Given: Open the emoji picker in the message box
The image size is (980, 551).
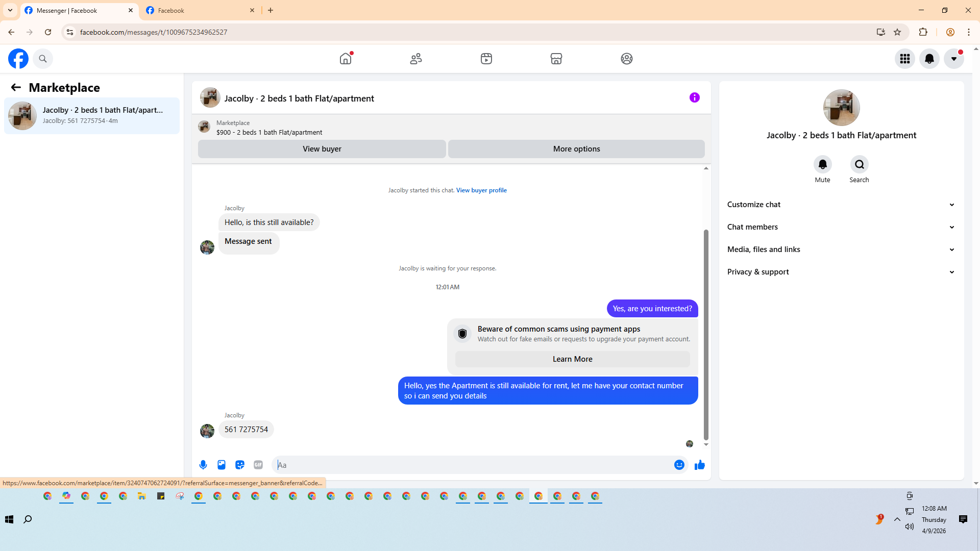Looking at the screenshot, I should click(679, 465).
